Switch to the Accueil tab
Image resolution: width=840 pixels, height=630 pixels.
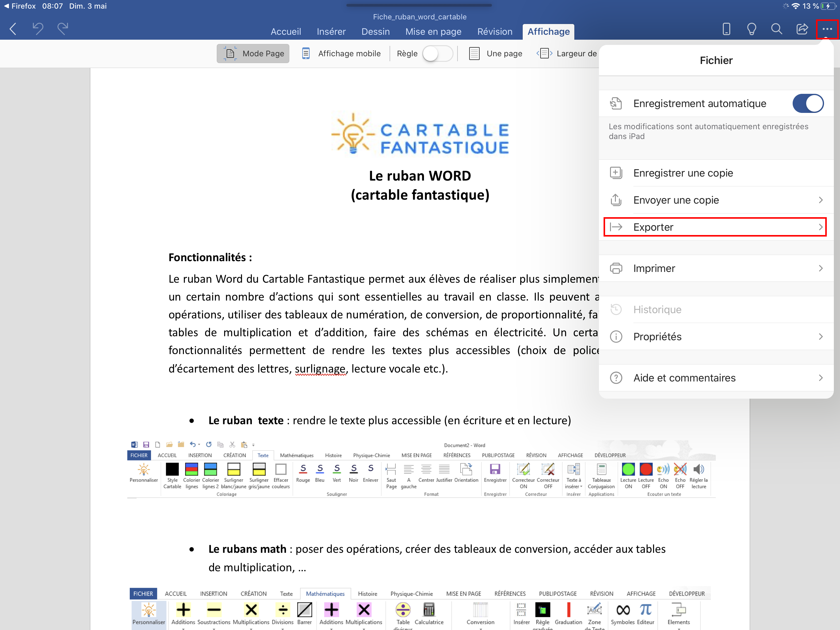click(286, 32)
